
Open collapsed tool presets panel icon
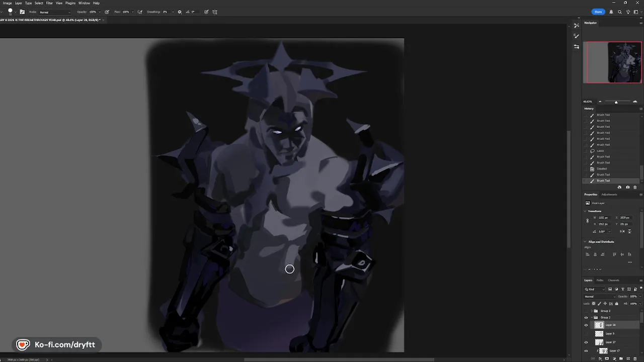click(577, 25)
